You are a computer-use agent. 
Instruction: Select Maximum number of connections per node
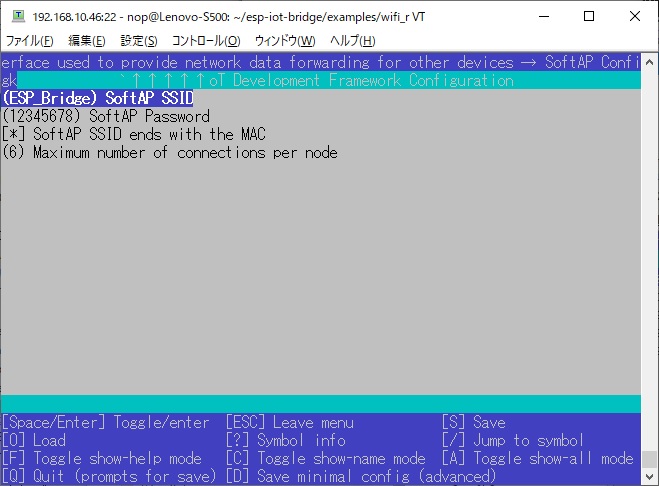point(170,153)
